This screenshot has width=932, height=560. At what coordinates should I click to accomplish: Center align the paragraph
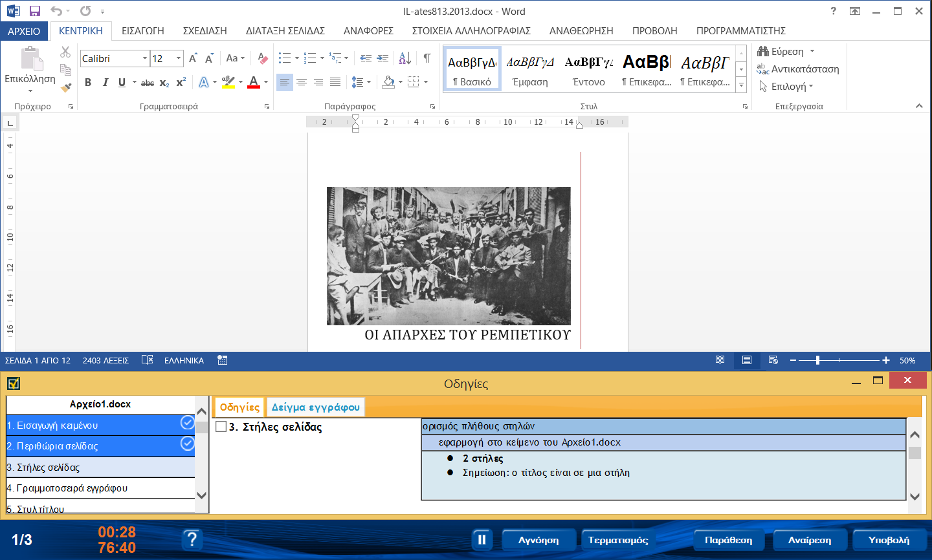tap(302, 82)
